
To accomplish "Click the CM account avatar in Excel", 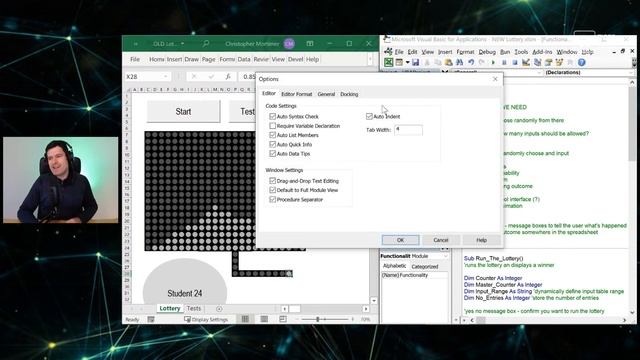I will tap(289, 44).
